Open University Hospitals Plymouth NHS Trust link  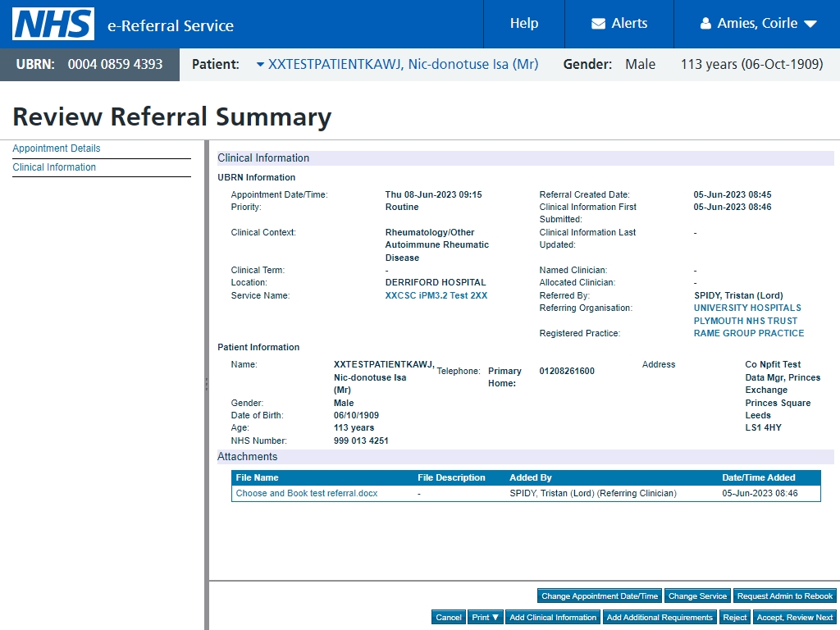click(747, 314)
